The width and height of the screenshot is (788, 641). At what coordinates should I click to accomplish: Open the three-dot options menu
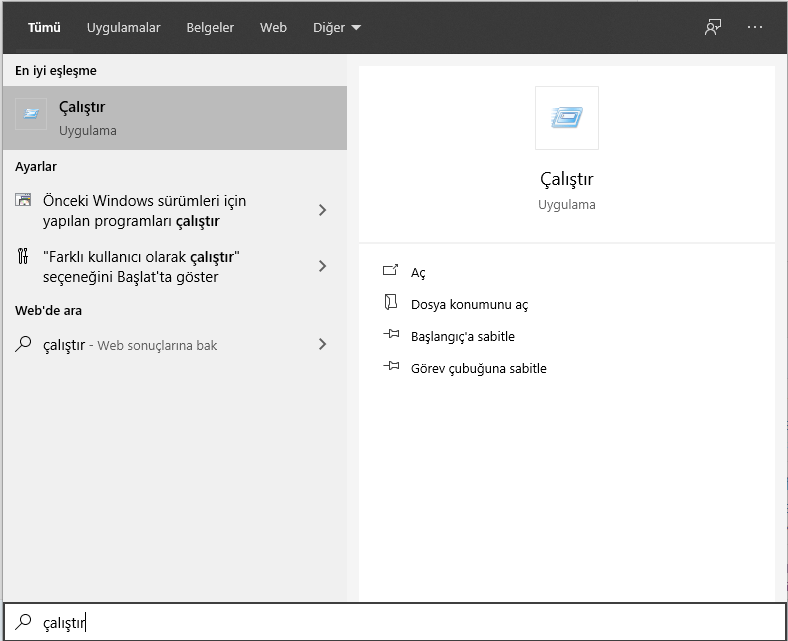(x=755, y=27)
